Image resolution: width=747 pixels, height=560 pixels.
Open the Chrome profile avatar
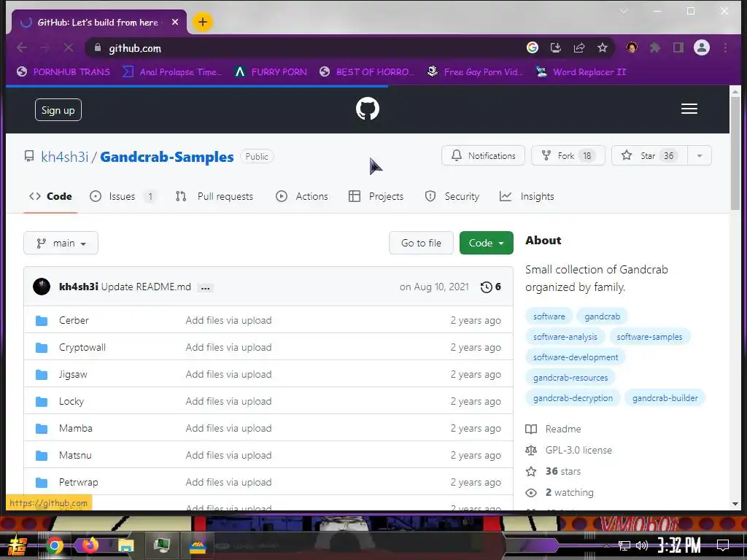pos(702,47)
